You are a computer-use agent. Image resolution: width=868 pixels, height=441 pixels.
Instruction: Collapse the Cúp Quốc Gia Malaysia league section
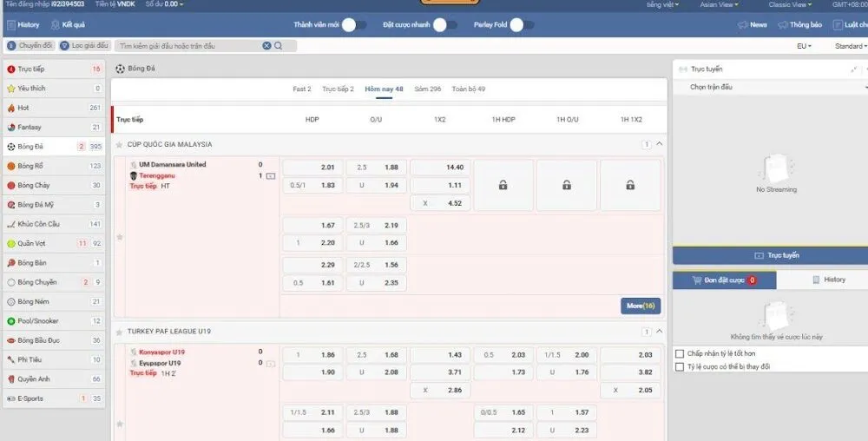[659, 144]
